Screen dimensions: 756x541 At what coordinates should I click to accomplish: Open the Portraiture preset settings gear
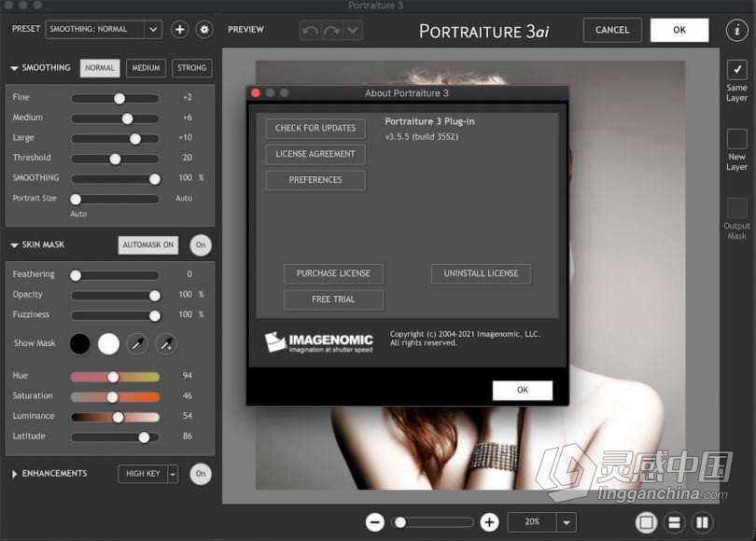pyautogui.click(x=203, y=29)
